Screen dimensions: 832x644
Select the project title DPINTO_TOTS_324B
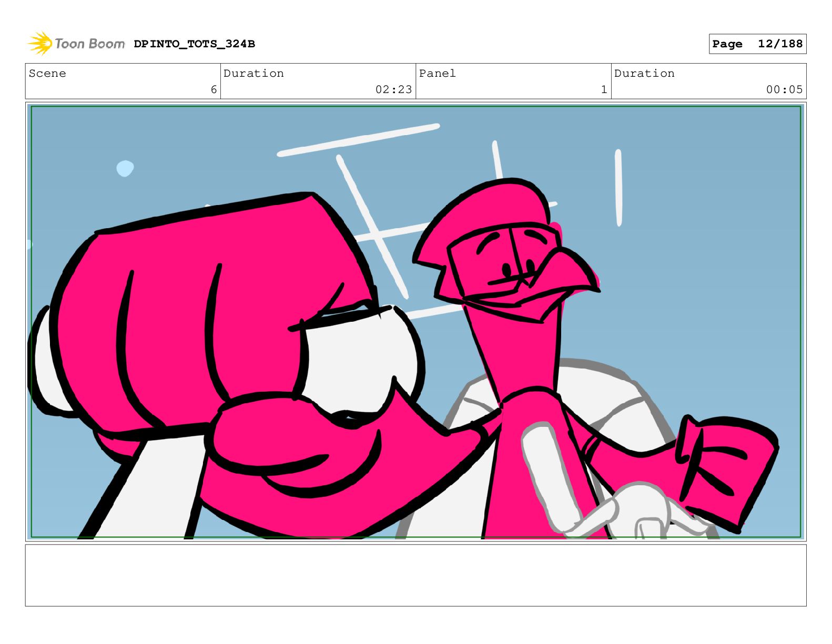(x=194, y=44)
